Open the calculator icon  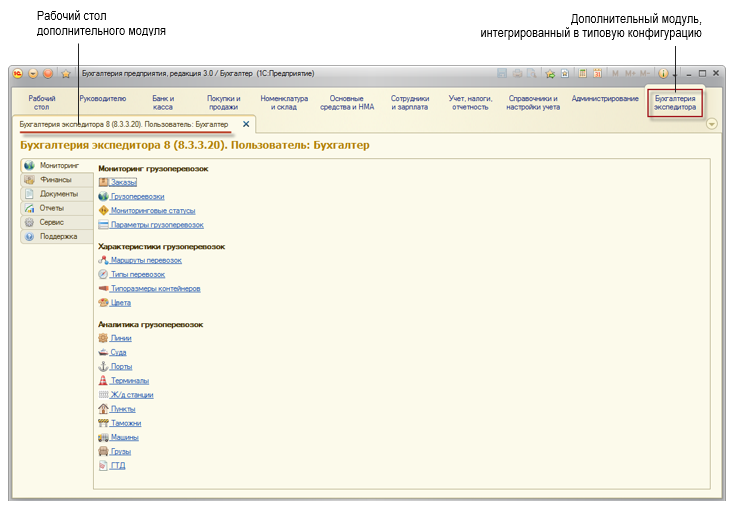(582, 73)
